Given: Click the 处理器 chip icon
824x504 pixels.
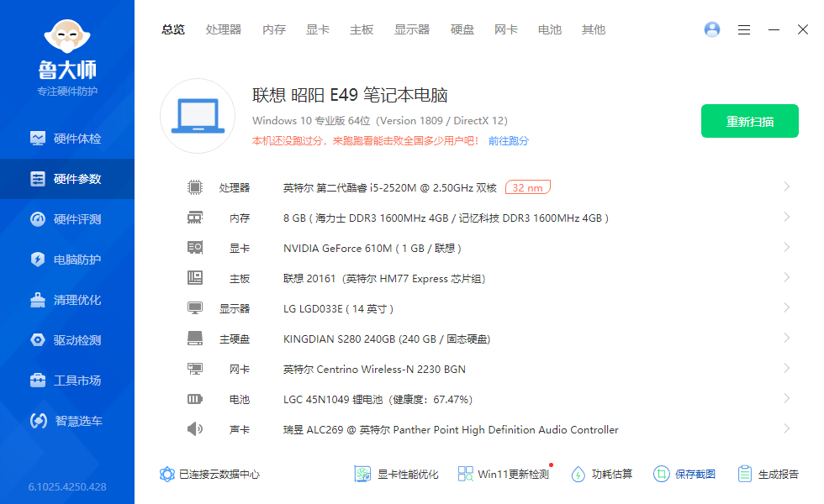Looking at the screenshot, I should click(x=195, y=186).
